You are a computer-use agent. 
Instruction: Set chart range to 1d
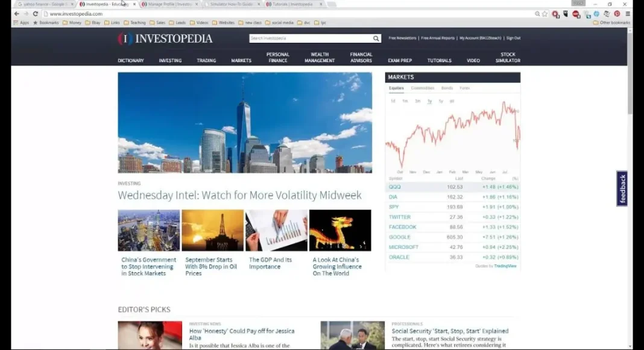393,101
